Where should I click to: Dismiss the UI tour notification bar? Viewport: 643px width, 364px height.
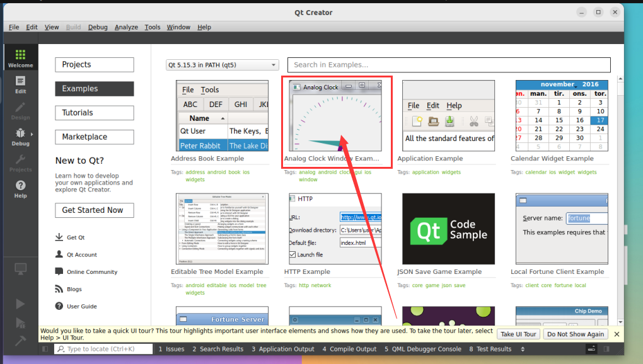[617, 334]
